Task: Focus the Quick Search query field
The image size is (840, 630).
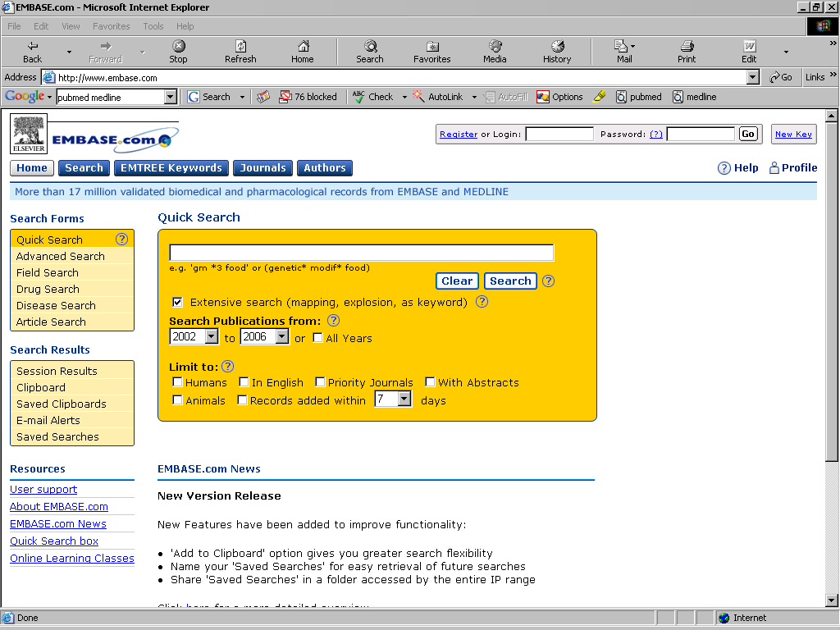Action: [362, 253]
